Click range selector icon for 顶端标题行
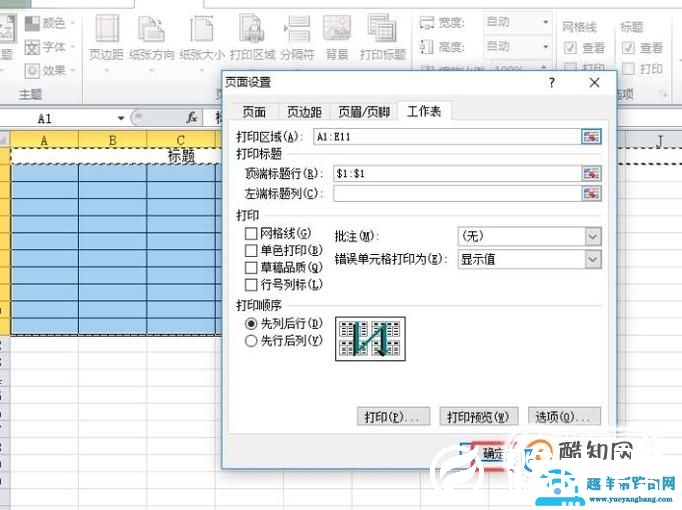This screenshot has width=682, height=510. (x=591, y=173)
